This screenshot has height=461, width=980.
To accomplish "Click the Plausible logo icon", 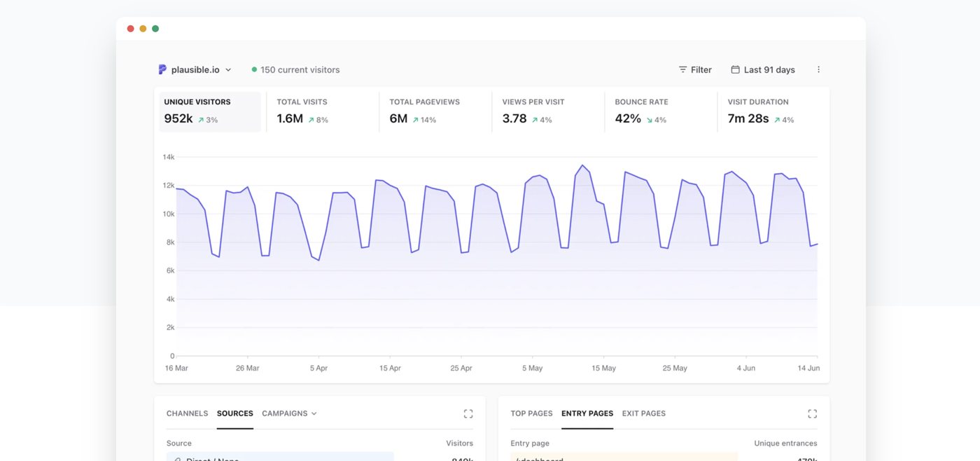I will [162, 69].
